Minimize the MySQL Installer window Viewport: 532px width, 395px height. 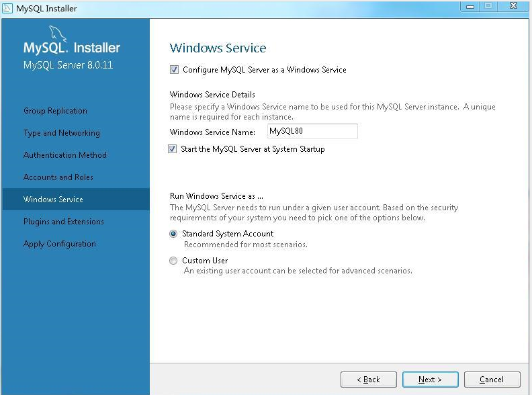click(x=470, y=6)
